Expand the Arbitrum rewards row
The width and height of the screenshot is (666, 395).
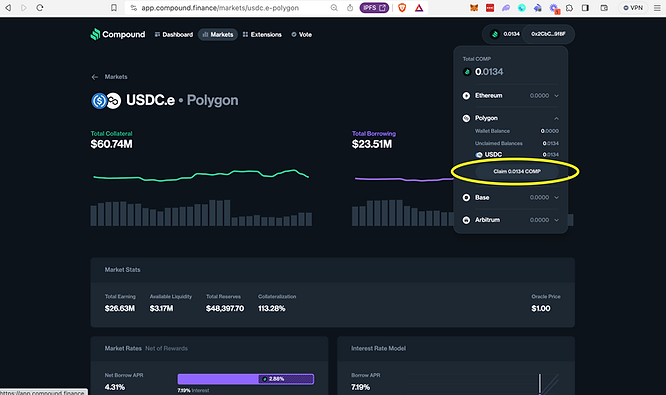(x=511, y=220)
